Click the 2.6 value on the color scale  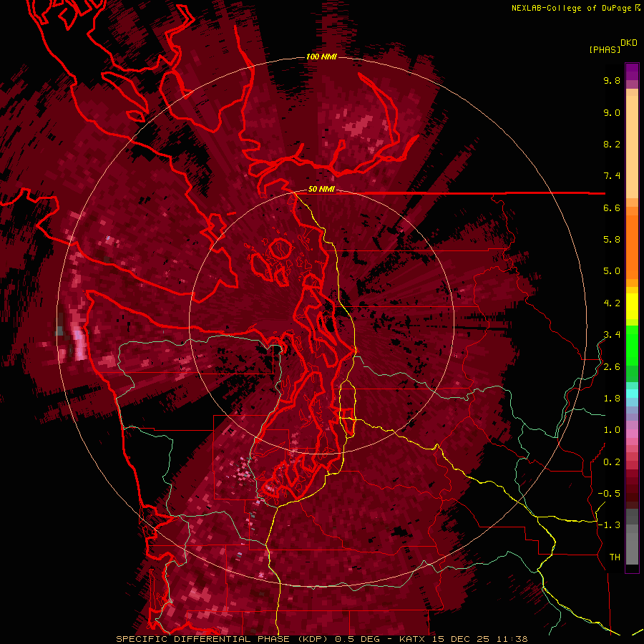[612, 367]
